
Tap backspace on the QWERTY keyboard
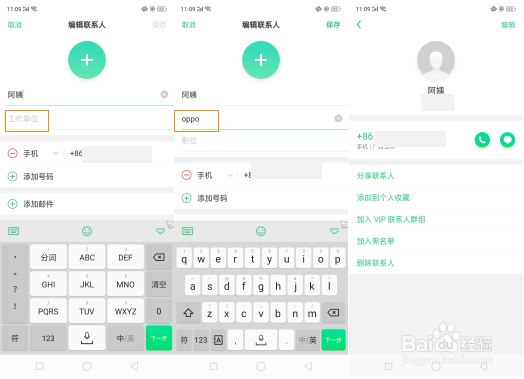[333, 313]
